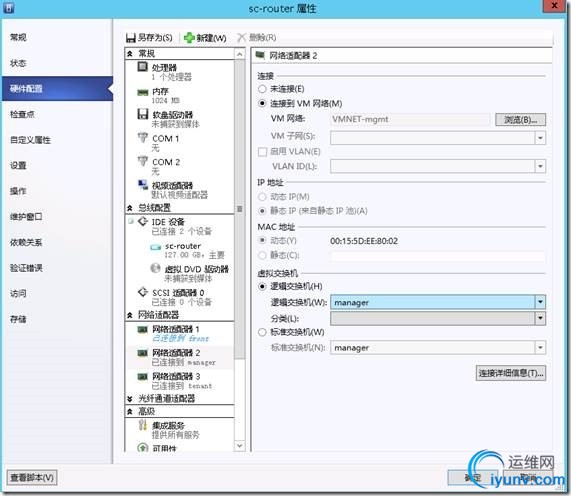Click the Save As (另存为) floppy icon
Viewport: 571px width, 496px height.
pyautogui.click(x=131, y=38)
